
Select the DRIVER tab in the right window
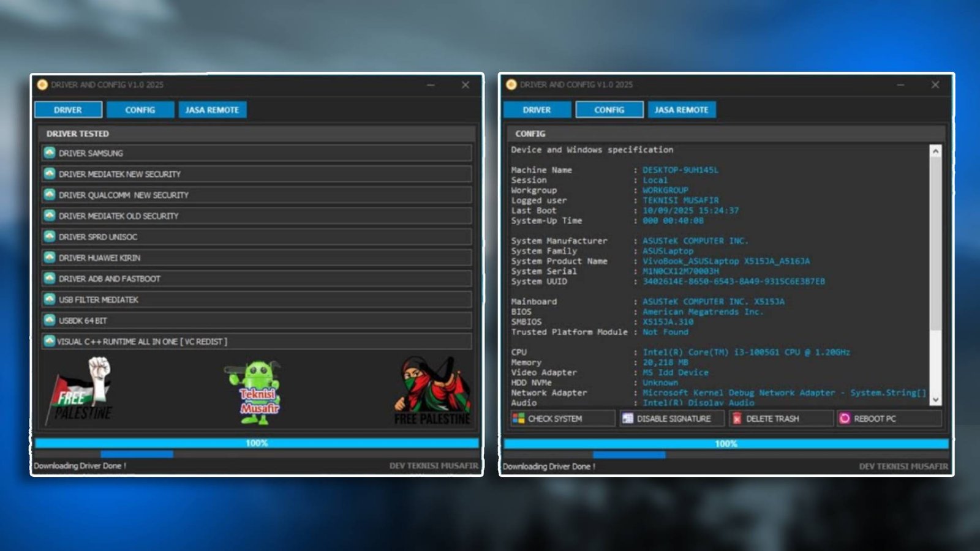(x=537, y=110)
